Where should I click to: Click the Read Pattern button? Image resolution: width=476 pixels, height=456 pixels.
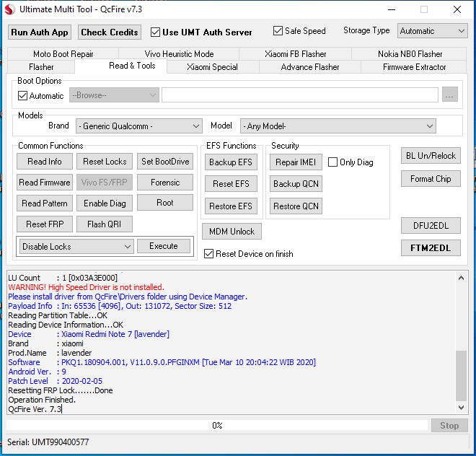coord(45,203)
